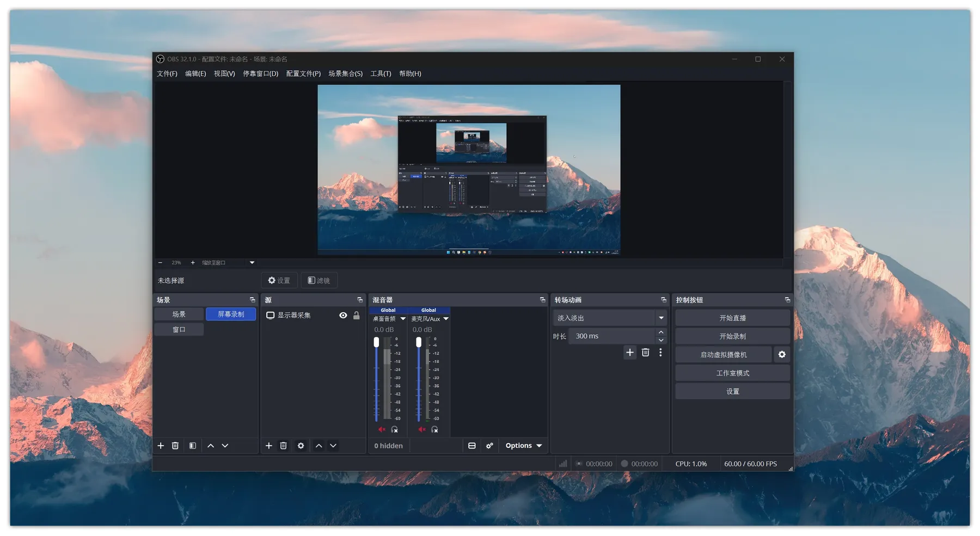Expand the 淡入淡出 transition dropdown
This screenshot has width=980, height=536.
point(661,318)
